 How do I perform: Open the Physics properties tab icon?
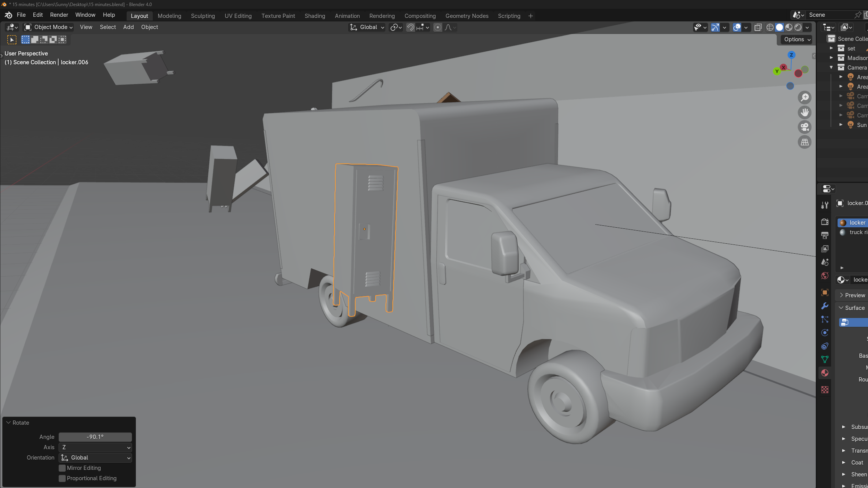825,333
